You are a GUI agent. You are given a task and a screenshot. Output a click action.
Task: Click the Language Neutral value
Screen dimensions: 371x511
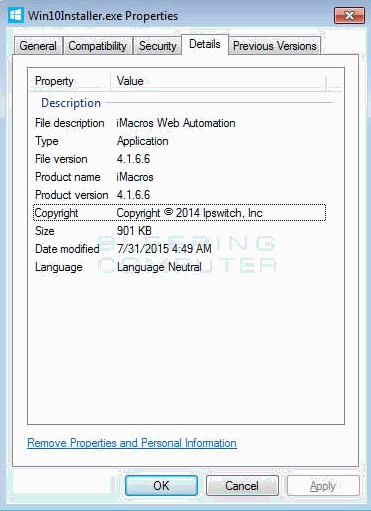point(159,267)
